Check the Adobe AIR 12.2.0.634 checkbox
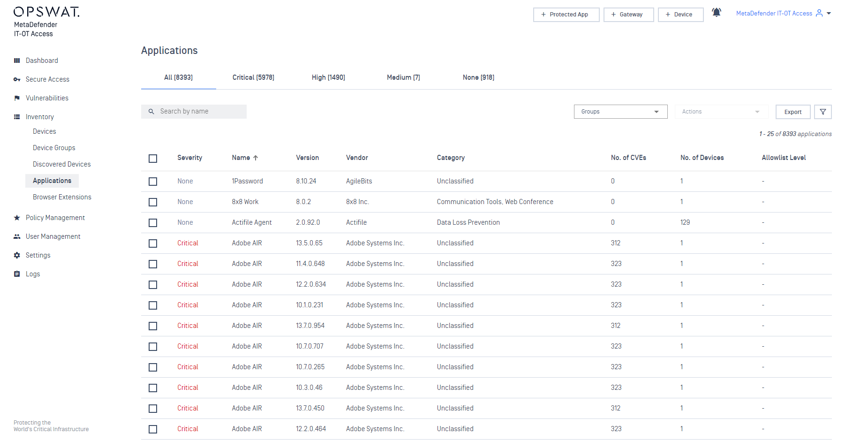The height and width of the screenshot is (441, 868). tap(153, 285)
